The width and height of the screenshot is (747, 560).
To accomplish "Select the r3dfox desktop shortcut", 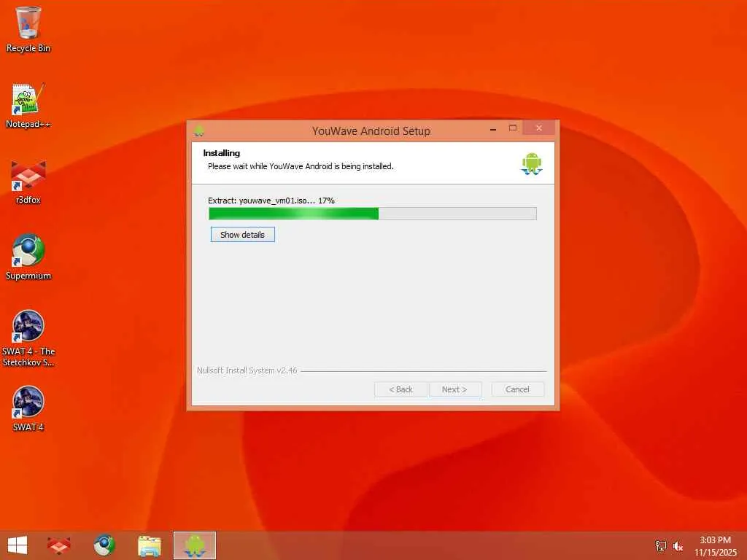I will point(28,182).
